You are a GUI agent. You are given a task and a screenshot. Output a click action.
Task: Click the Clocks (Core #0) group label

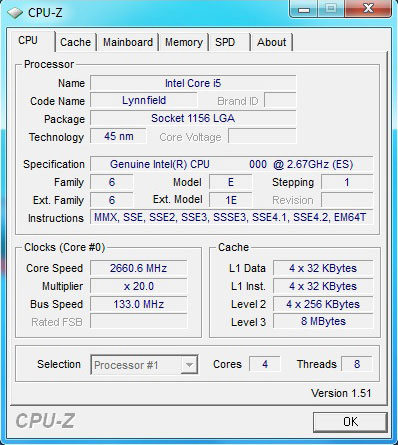pos(65,248)
